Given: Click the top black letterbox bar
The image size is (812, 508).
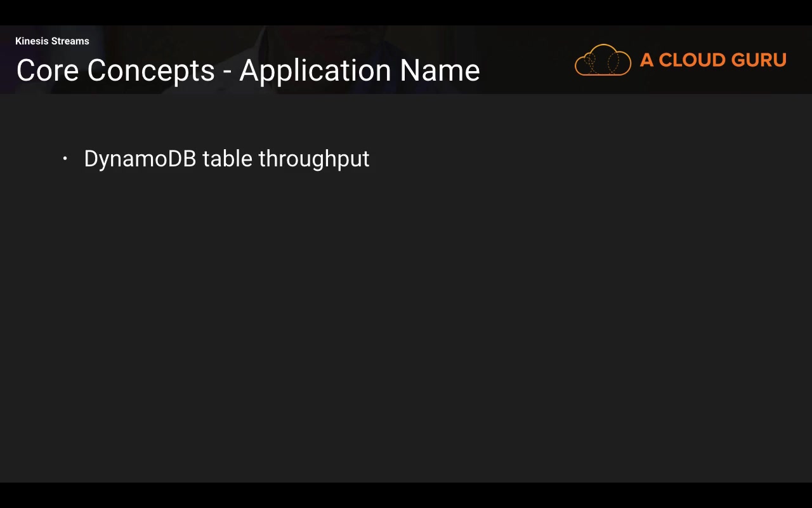Looking at the screenshot, I should coord(406,12).
